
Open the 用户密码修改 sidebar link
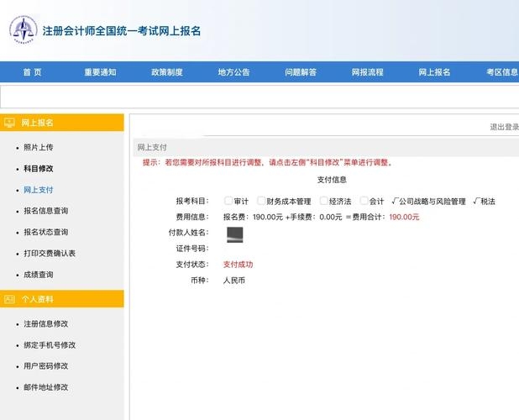click(45, 366)
